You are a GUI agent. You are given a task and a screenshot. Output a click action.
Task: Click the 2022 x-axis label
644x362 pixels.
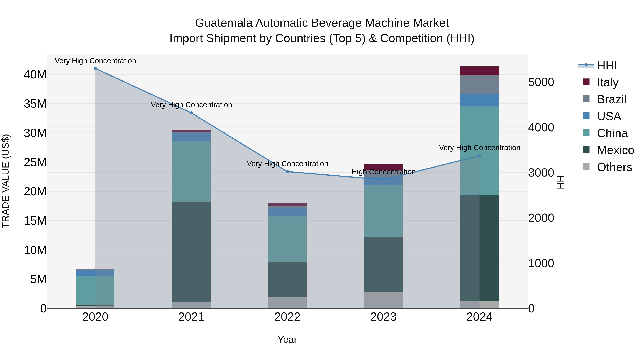point(287,317)
